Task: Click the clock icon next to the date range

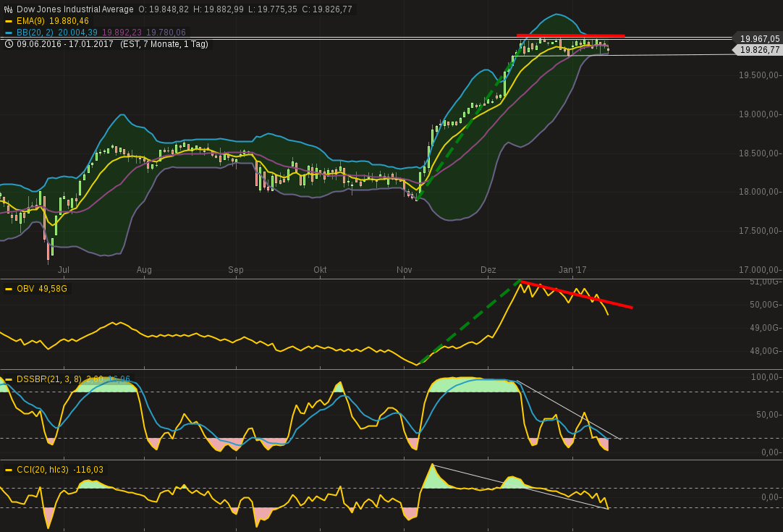Action: pyautogui.click(x=8, y=44)
